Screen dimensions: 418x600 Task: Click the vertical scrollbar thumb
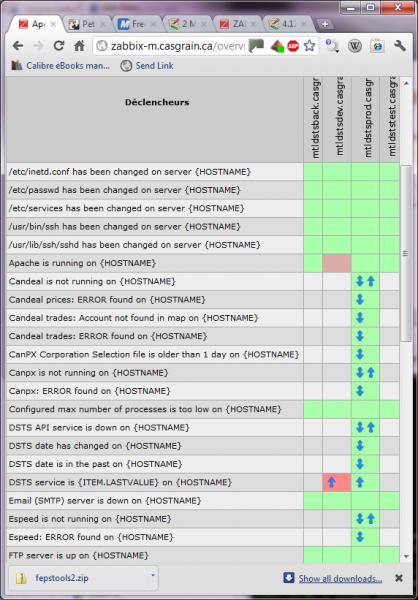(406, 253)
